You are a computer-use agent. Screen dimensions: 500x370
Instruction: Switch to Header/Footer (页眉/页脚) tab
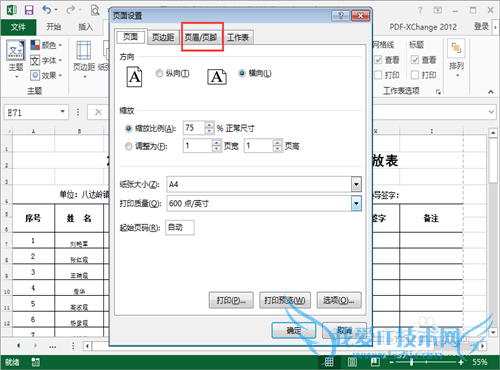click(201, 37)
